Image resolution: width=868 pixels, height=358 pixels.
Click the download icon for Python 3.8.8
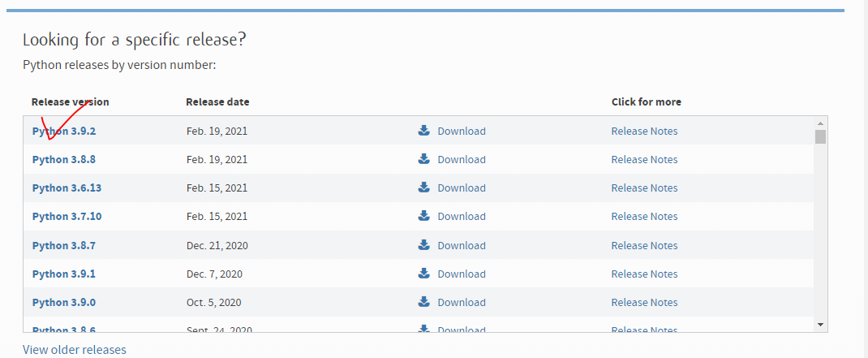(x=423, y=159)
